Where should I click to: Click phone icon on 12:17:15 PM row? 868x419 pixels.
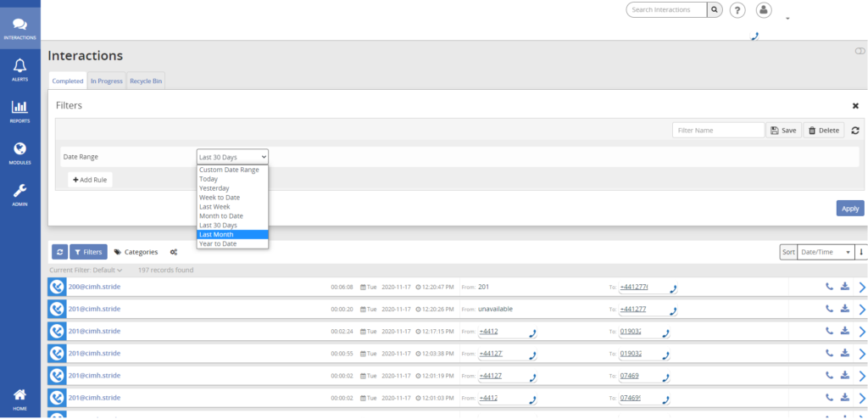[x=829, y=331]
